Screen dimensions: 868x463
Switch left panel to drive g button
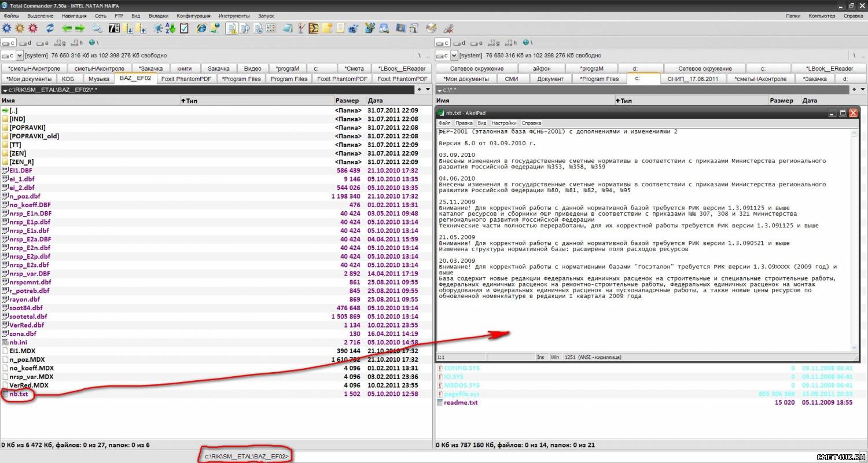click(x=60, y=43)
